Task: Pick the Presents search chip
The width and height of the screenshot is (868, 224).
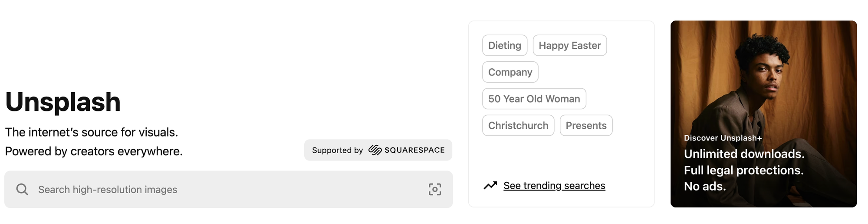Action: (586, 125)
